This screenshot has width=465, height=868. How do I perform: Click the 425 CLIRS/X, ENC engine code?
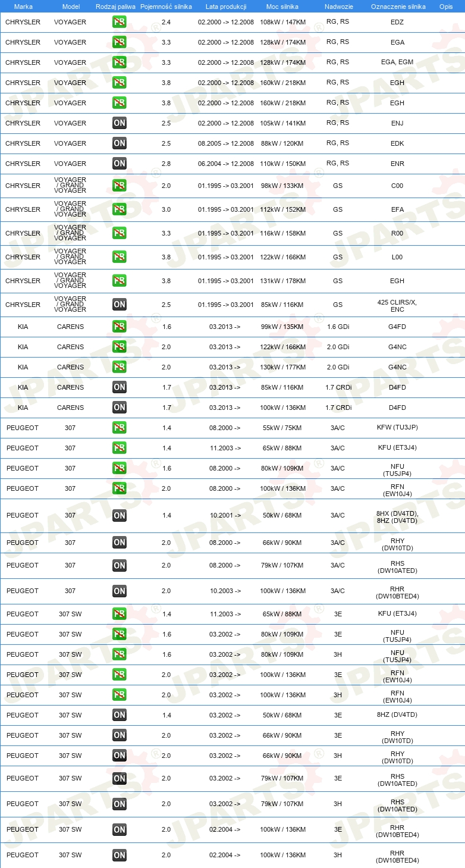397,306
